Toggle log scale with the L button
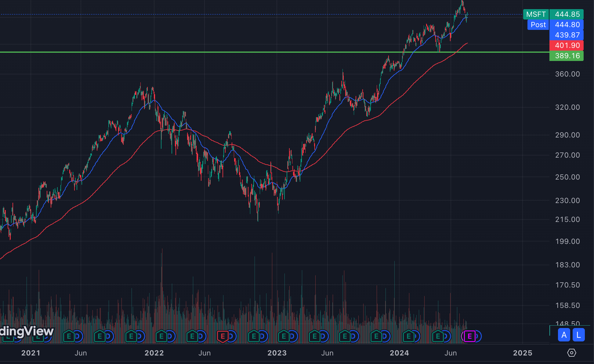 (578, 335)
